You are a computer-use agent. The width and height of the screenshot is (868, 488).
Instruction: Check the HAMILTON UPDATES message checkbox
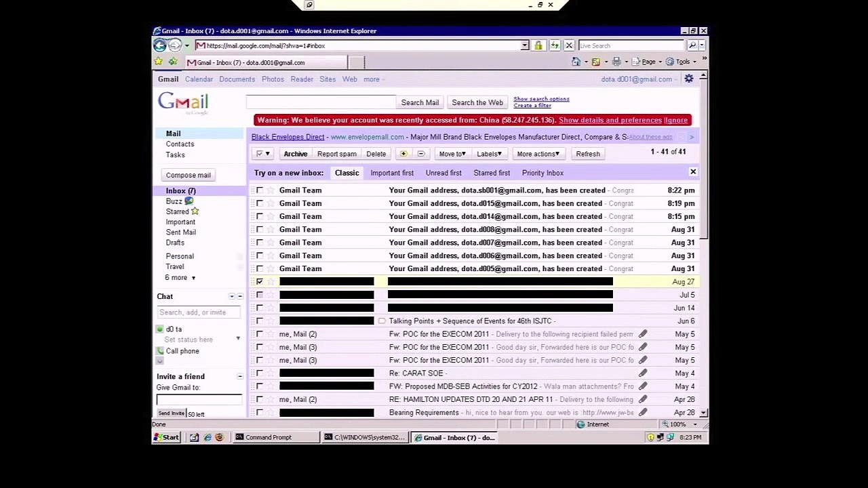260,399
